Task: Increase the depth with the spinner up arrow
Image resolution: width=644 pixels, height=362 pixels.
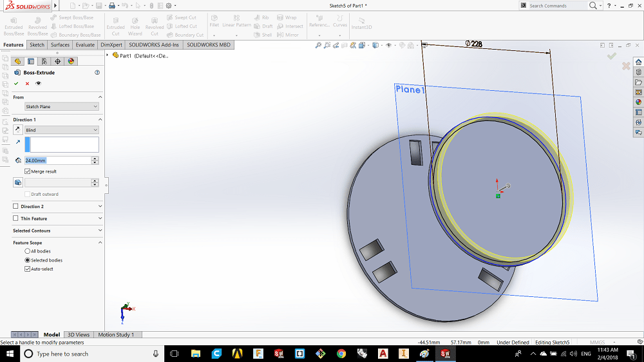Action: click(95, 158)
